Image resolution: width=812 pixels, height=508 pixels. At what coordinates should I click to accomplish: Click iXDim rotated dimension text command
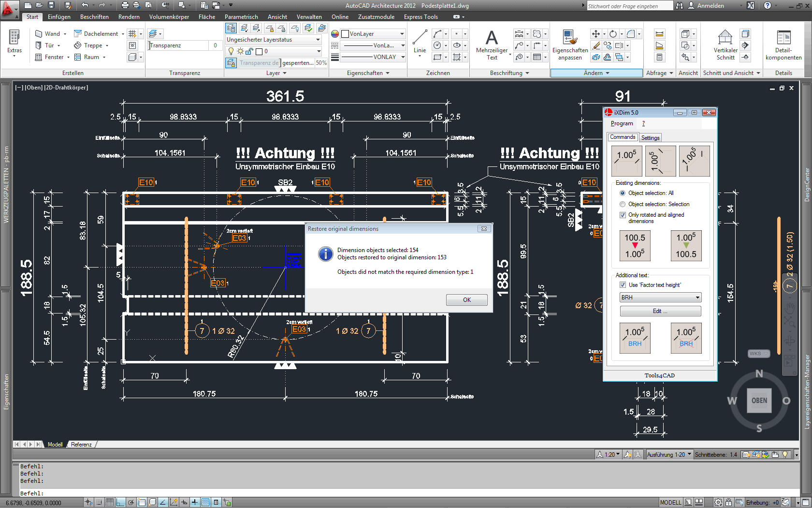tap(695, 161)
